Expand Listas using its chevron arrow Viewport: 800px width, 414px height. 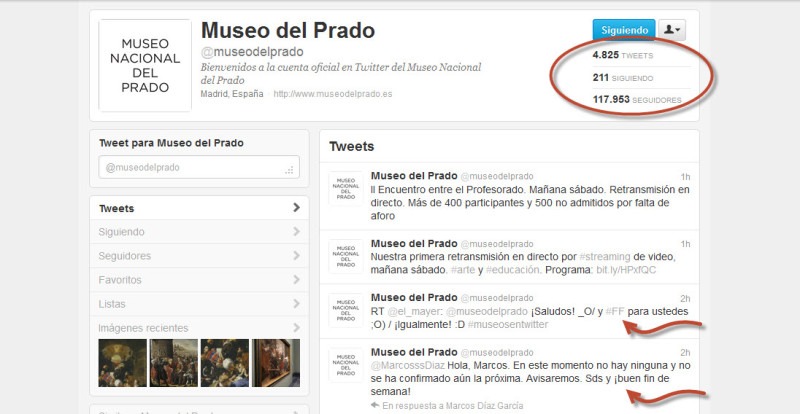pyautogui.click(x=296, y=304)
